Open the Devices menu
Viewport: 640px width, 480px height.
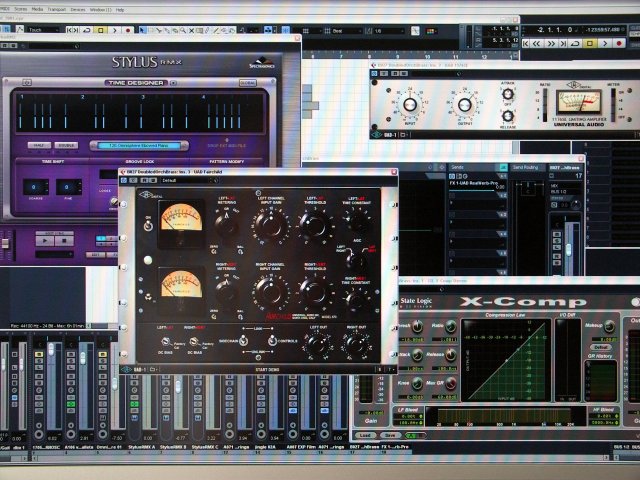click(x=78, y=9)
